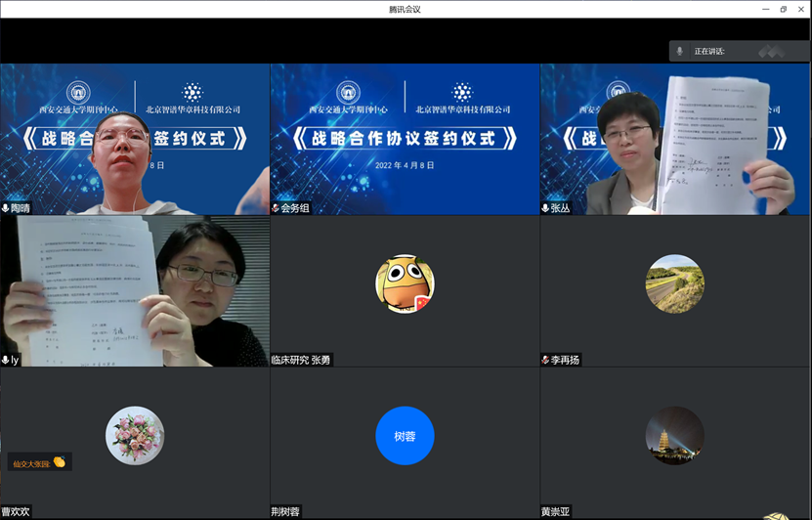Viewport: 812px width, 520px height.
Task: Click the 黄崇亚 name label
Action: 556,512
